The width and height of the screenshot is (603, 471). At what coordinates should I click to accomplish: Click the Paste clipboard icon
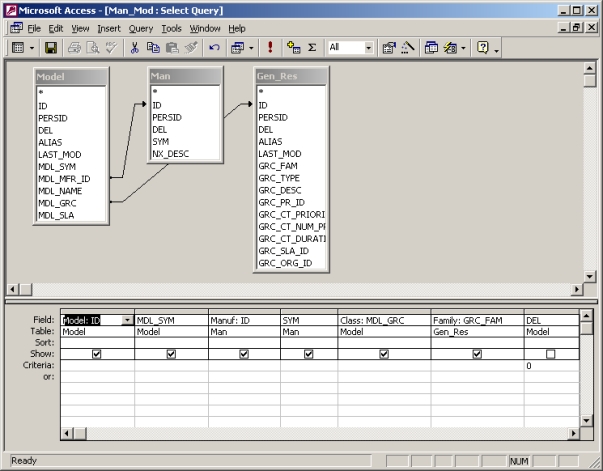(x=172, y=48)
